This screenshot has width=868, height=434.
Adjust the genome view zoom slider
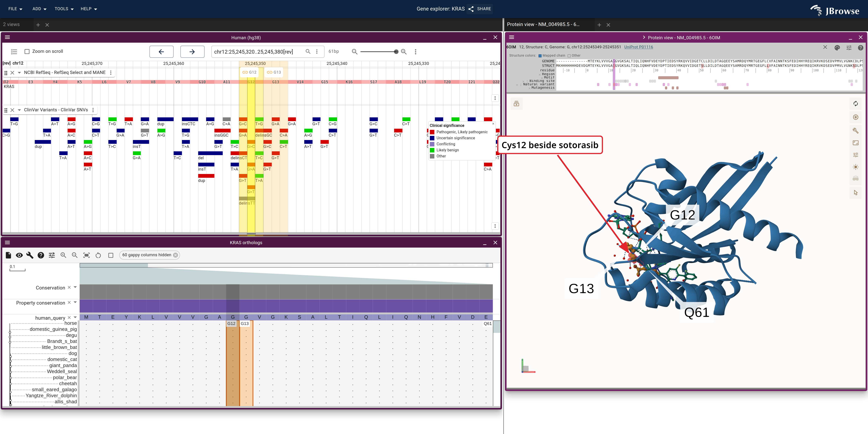click(379, 52)
